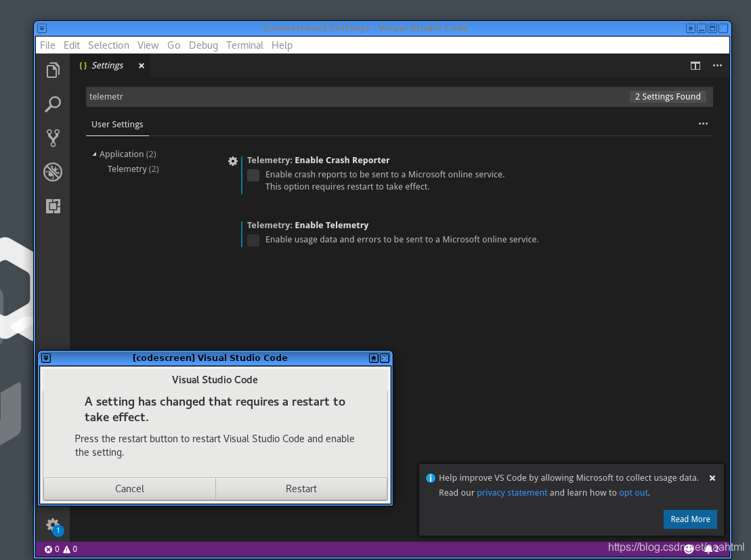Click the warnings count in the status bar
The width and height of the screenshot is (751, 560).
[70, 549]
